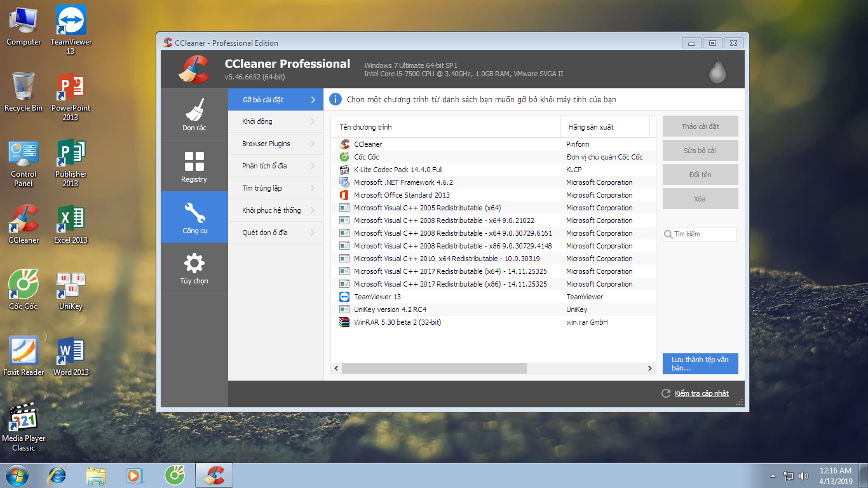Screen dimensions: 868x488
Task: Select Foxit Reader desktop icon
Action: pyautogui.click(x=24, y=356)
